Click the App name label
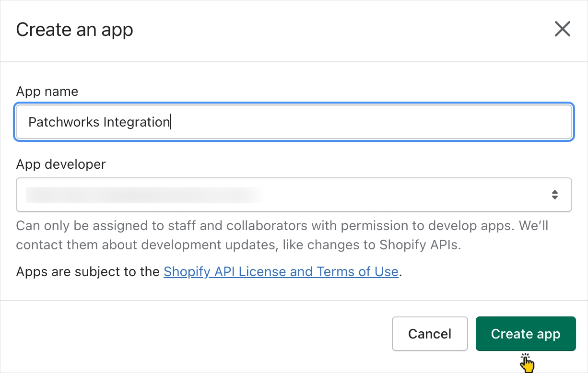 click(47, 92)
